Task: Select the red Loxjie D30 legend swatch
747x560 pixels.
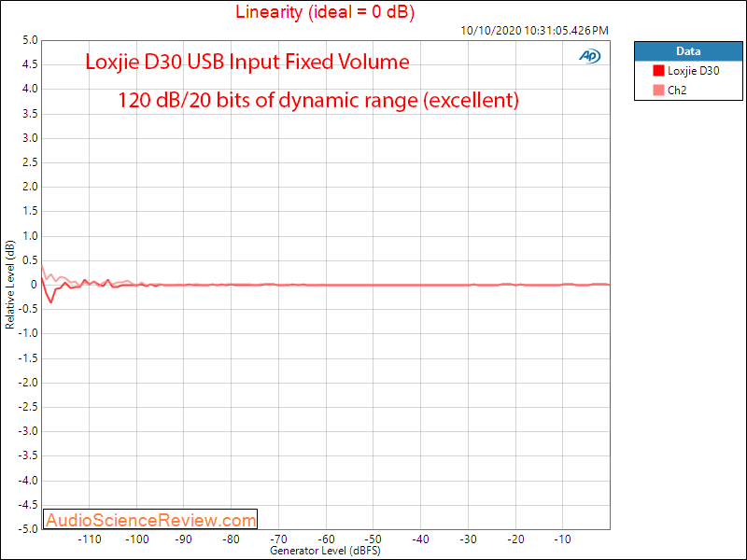Action: (x=658, y=71)
